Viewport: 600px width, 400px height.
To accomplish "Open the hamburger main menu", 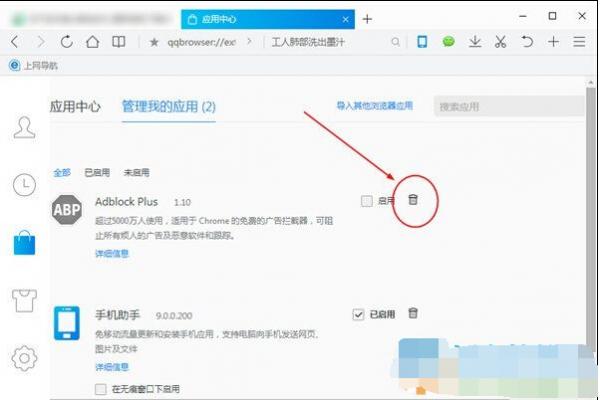I will pyautogui.click(x=579, y=41).
